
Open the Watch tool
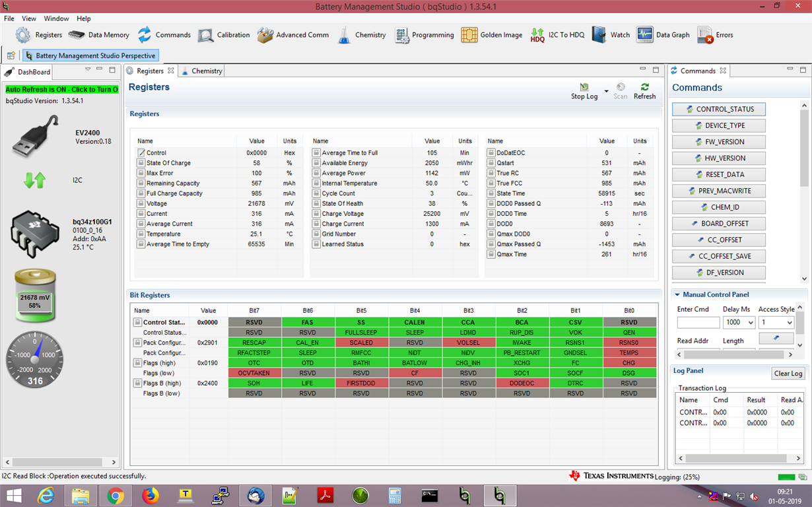[611, 35]
